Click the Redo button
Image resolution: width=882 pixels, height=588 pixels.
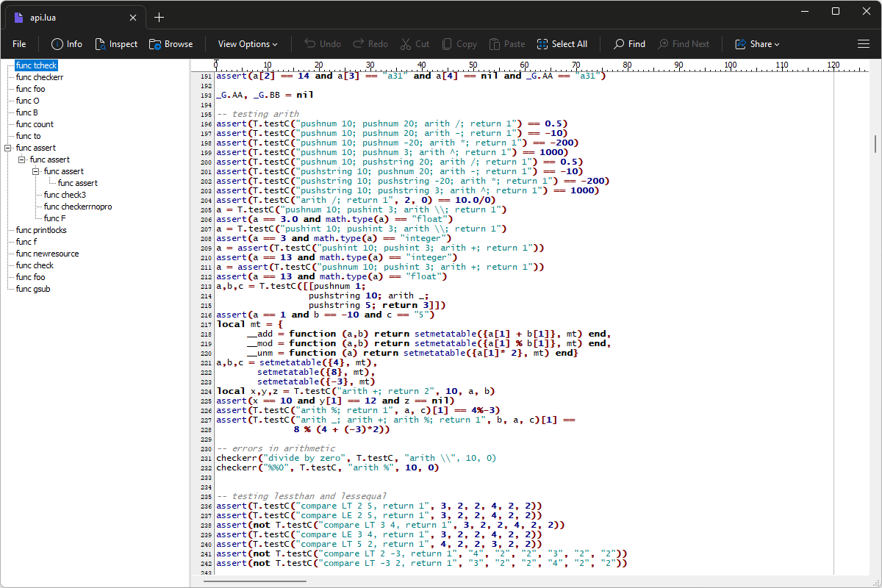(370, 44)
